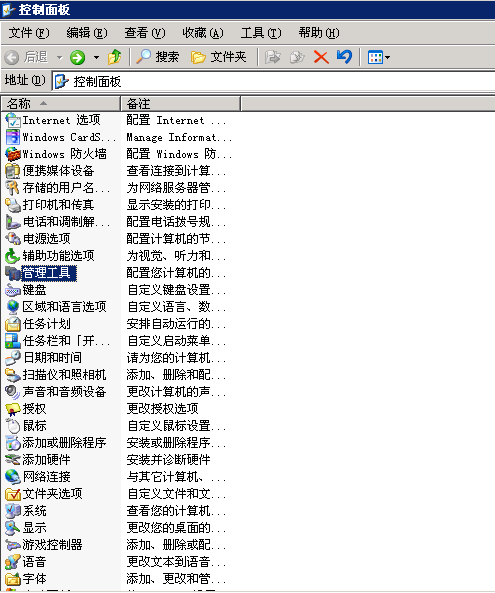Screen dimensions: 495x593
Task: Click the 地址 bar showing 控制面板
Action: click(x=273, y=81)
